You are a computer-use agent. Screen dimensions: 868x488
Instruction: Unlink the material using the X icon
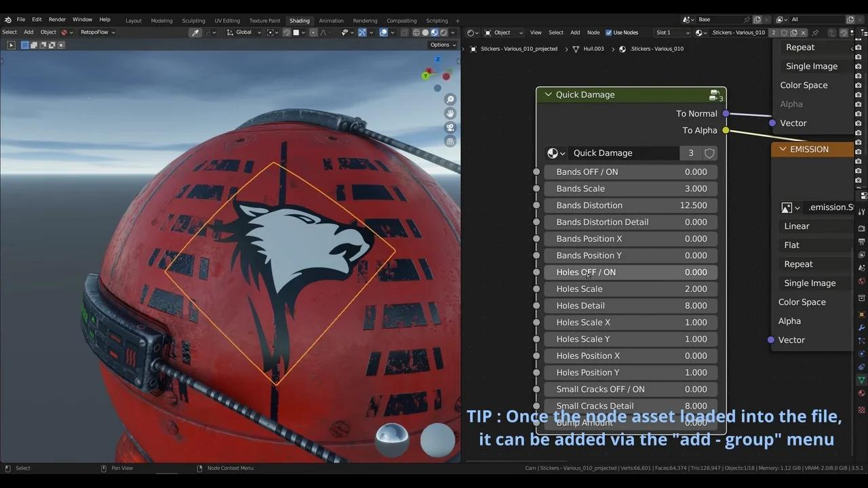[804, 32]
